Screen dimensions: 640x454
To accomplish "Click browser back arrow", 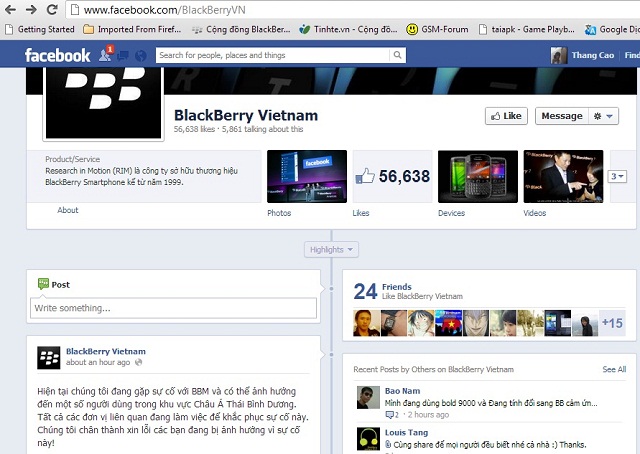I will [11, 10].
